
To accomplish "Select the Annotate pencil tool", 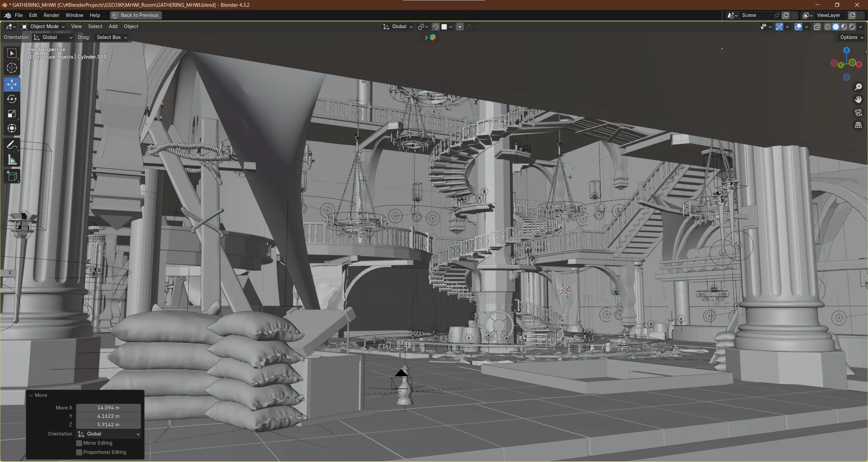I will coord(12,145).
